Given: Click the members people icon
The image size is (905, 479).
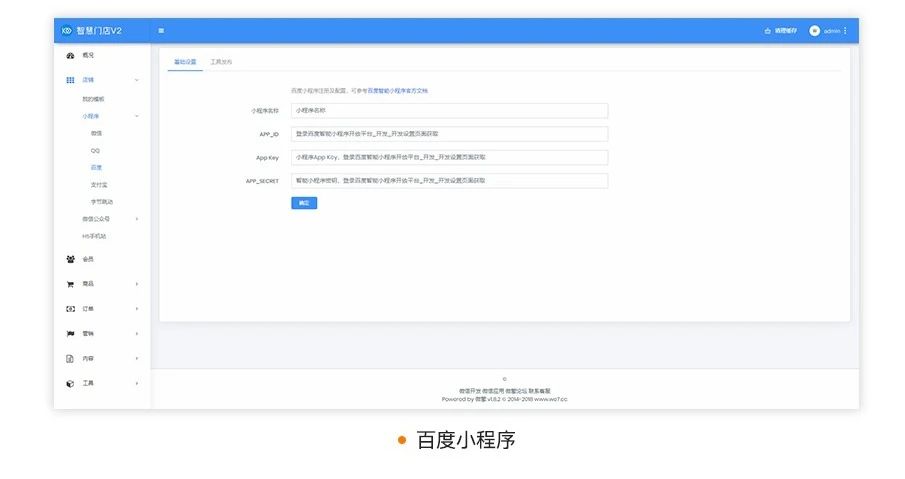Looking at the screenshot, I should tap(70, 259).
